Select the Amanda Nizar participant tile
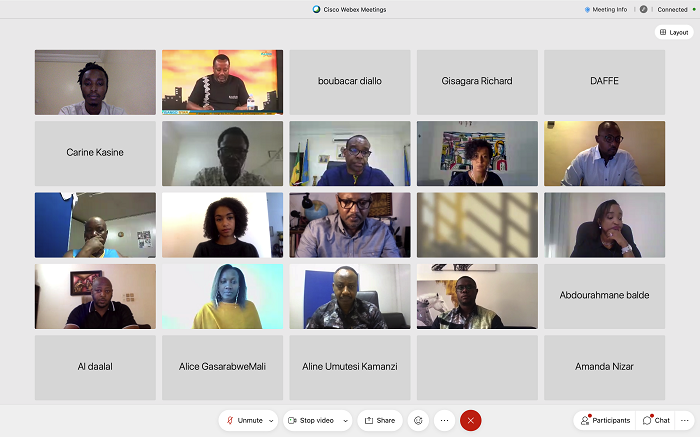This screenshot has height=437, width=700. [604, 367]
